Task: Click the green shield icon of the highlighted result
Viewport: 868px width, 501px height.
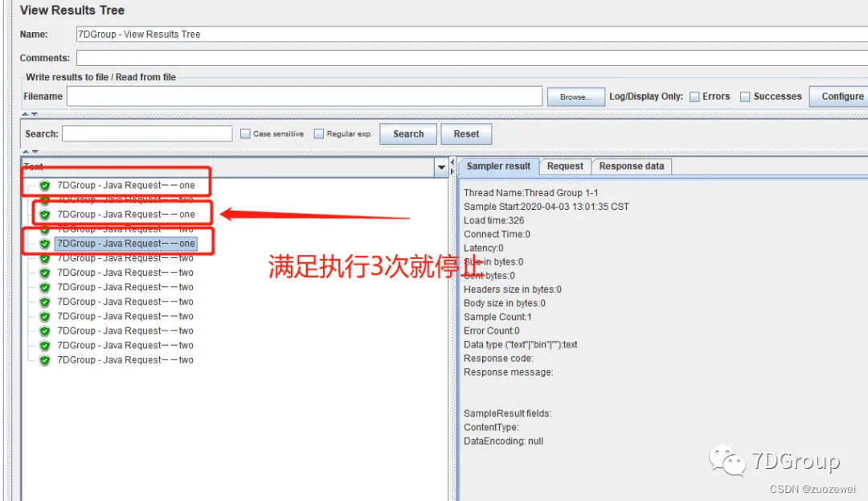Action: pos(45,244)
